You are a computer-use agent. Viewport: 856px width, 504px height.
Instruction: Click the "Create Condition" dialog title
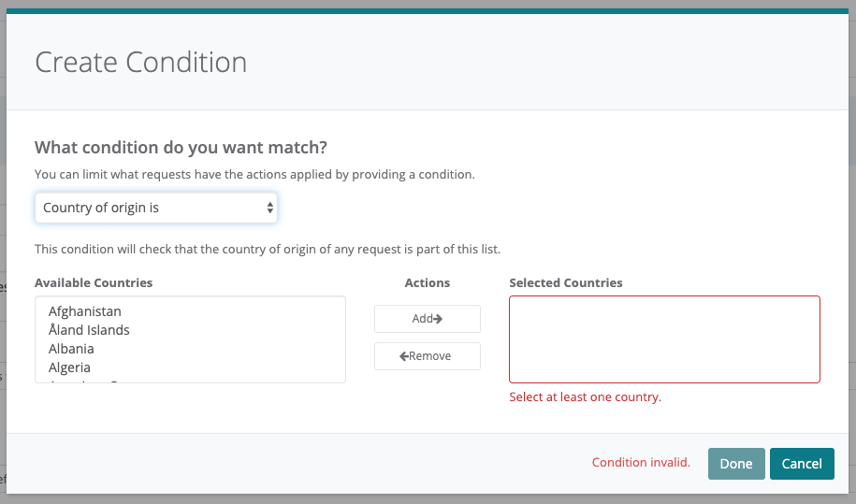pos(141,63)
